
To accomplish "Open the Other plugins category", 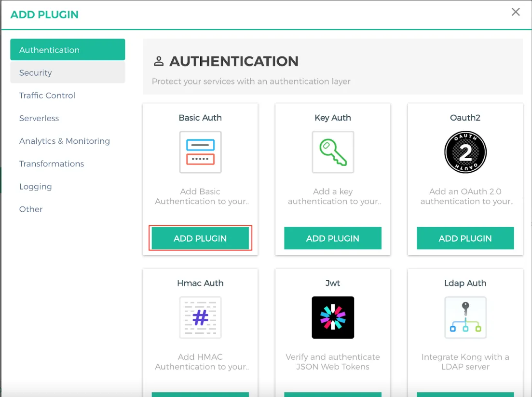I will click(x=68, y=209).
